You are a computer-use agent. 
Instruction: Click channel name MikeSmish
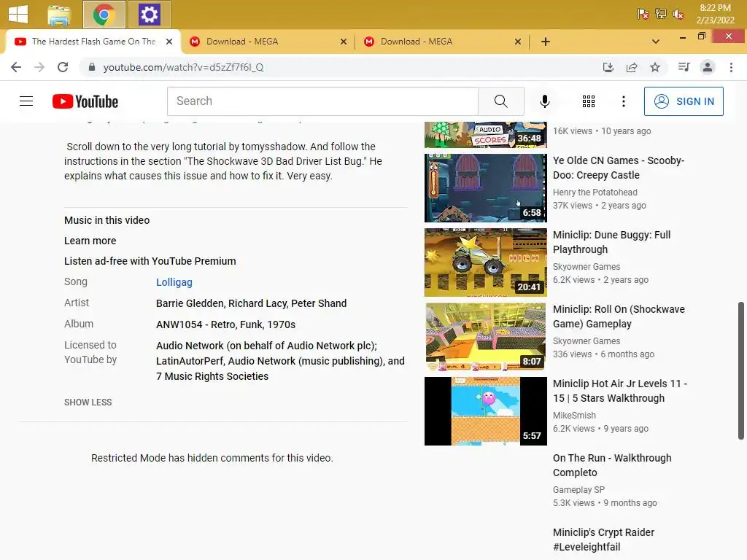[574, 415]
